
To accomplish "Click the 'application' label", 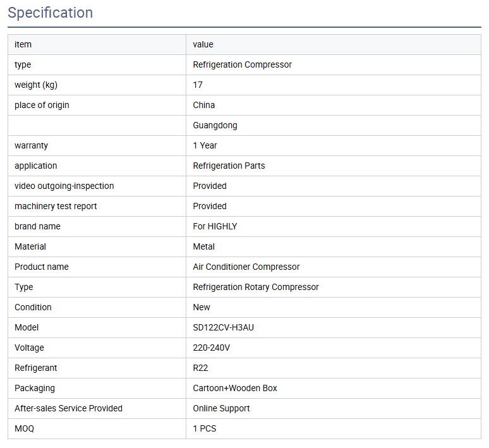I will coord(36,166).
